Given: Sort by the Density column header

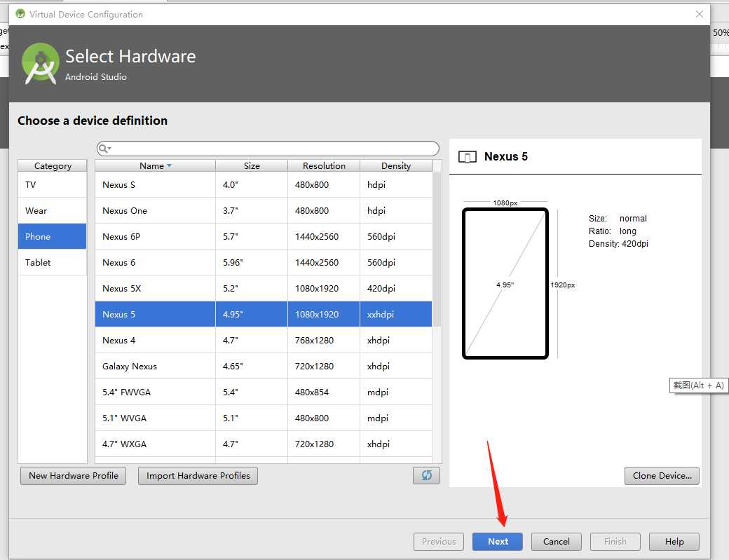Looking at the screenshot, I should coord(395,166).
